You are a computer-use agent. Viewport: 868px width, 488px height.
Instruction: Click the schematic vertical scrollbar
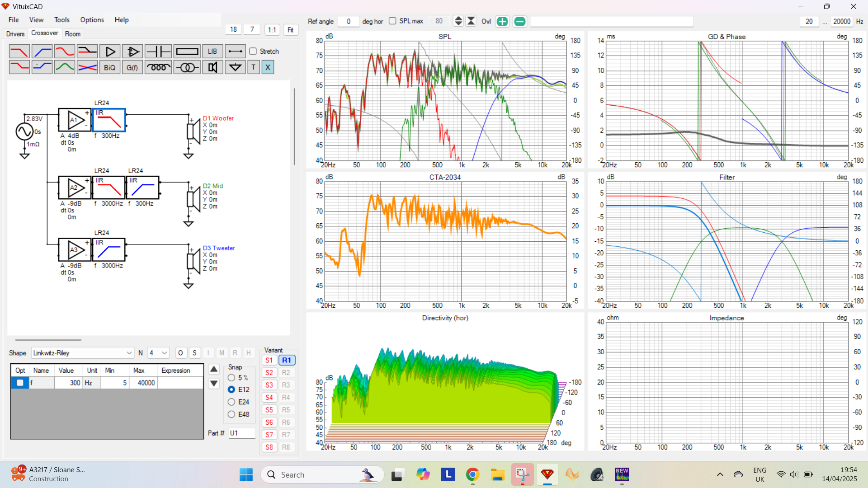(294, 127)
